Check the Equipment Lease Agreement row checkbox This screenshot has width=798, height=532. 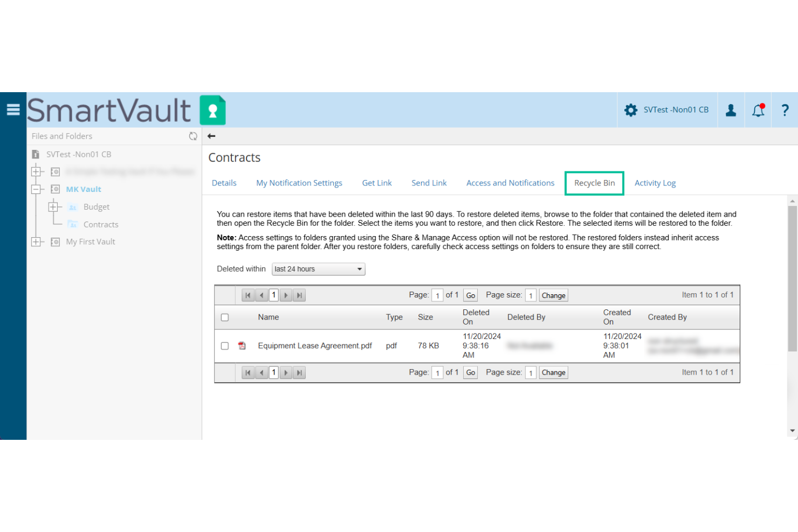click(225, 346)
